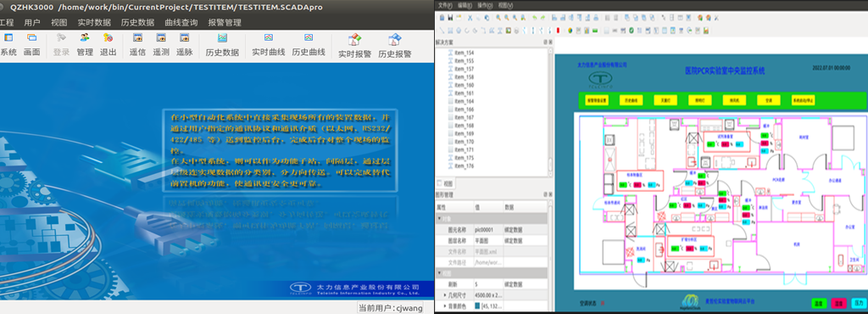Image resolution: width=868 pixels, height=314 pixels.
Task: Select item_154 in the item tree
Action: pyautogui.click(x=464, y=53)
